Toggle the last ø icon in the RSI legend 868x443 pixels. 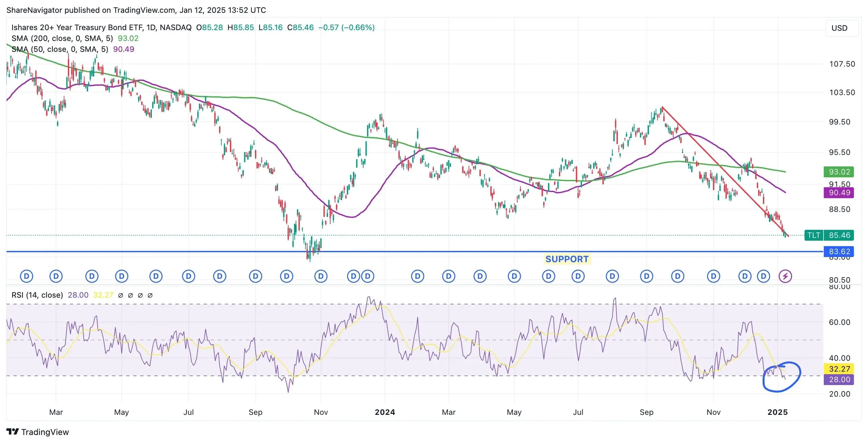150,295
